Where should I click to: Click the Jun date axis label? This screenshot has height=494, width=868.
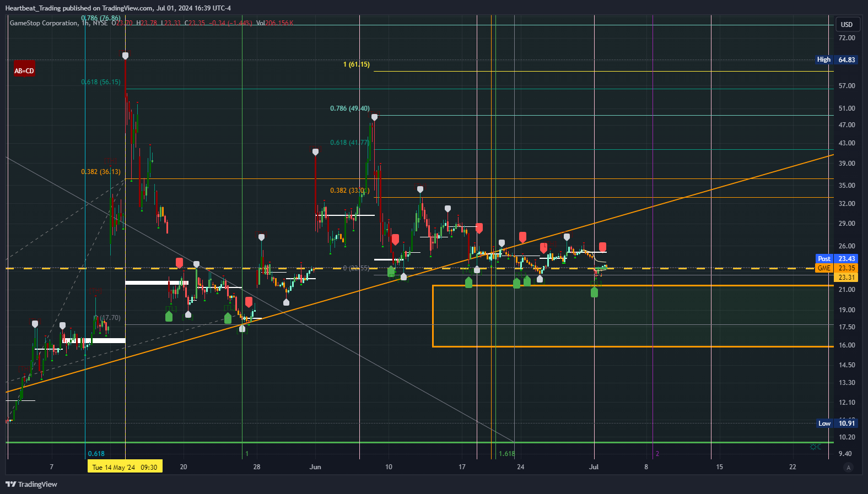click(315, 467)
